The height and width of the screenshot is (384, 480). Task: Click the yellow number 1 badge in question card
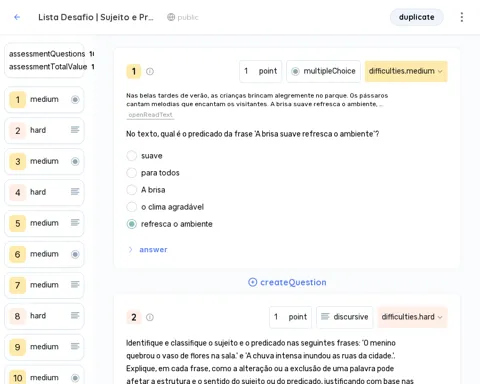pos(134,71)
